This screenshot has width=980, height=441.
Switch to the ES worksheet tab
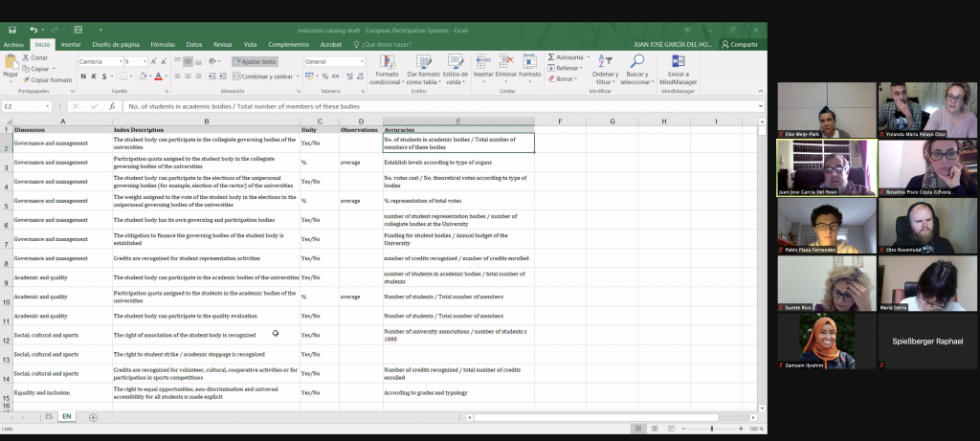49,417
